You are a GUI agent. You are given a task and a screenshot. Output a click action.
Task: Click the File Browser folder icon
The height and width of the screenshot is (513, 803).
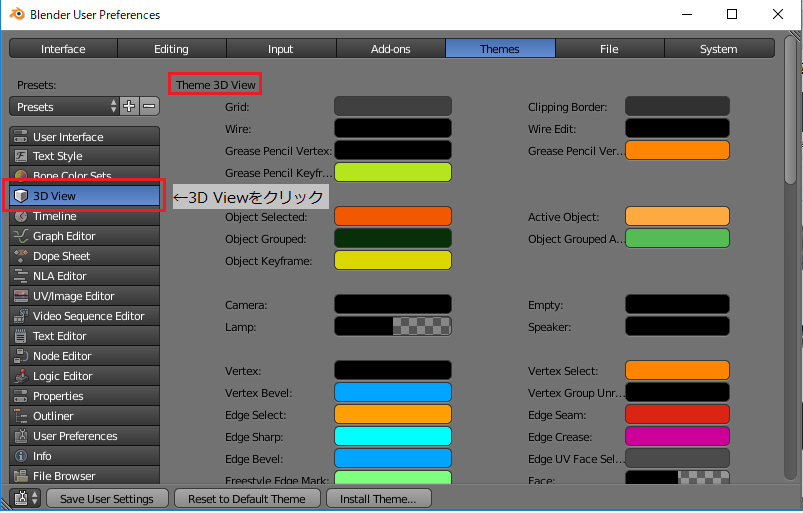coord(20,476)
